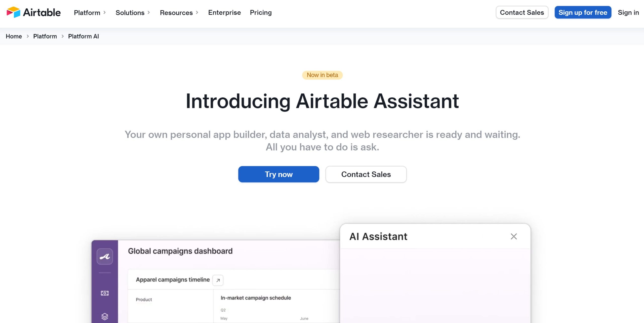644x323 pixels.
Task: Expand the Platform navigation dropdown
Action: (x=87, y=12)
